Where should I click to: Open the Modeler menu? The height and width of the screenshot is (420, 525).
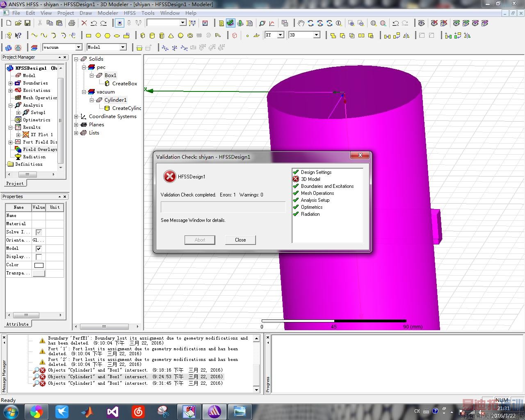tap(108, 13)
